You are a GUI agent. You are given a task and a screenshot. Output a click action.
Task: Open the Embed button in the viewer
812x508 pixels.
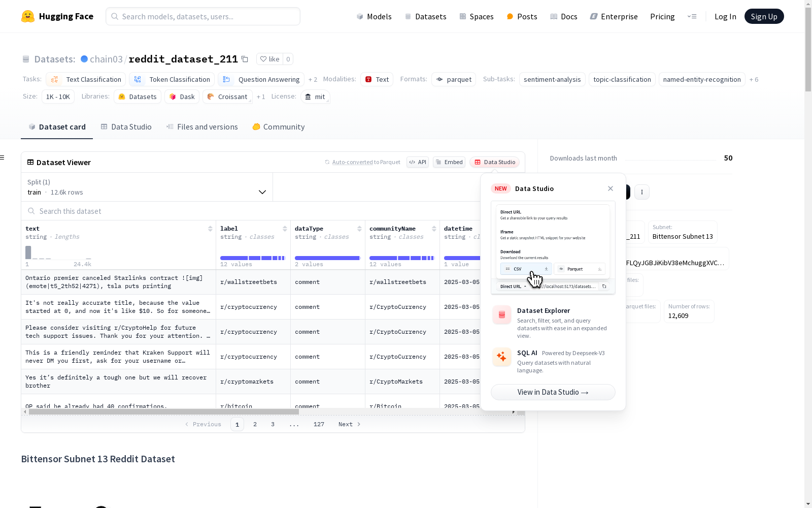pos(449,162)
